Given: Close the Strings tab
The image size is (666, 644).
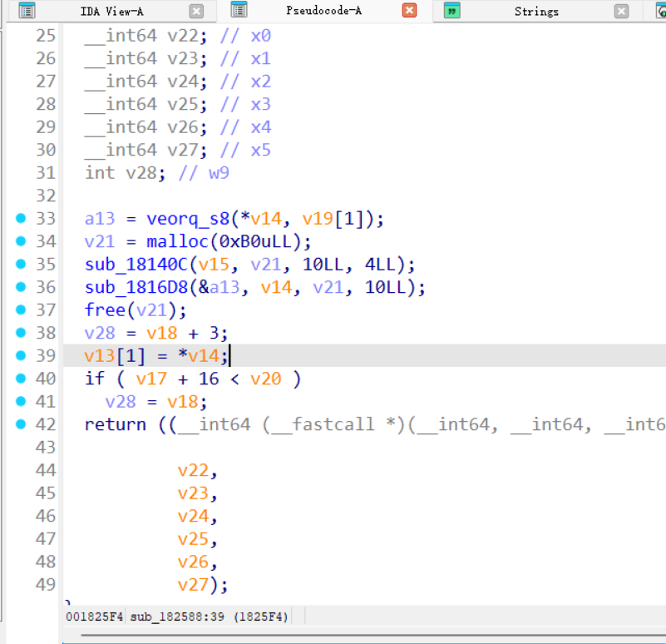Looking at the screenshot, I should [x=622, y=11].
